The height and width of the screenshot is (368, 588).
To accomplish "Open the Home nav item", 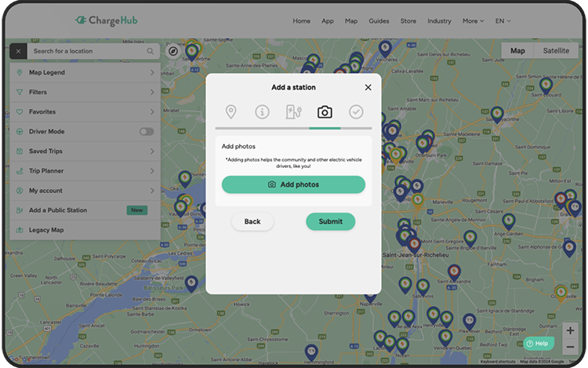I will pyautogui.click(x=302, y=21).
